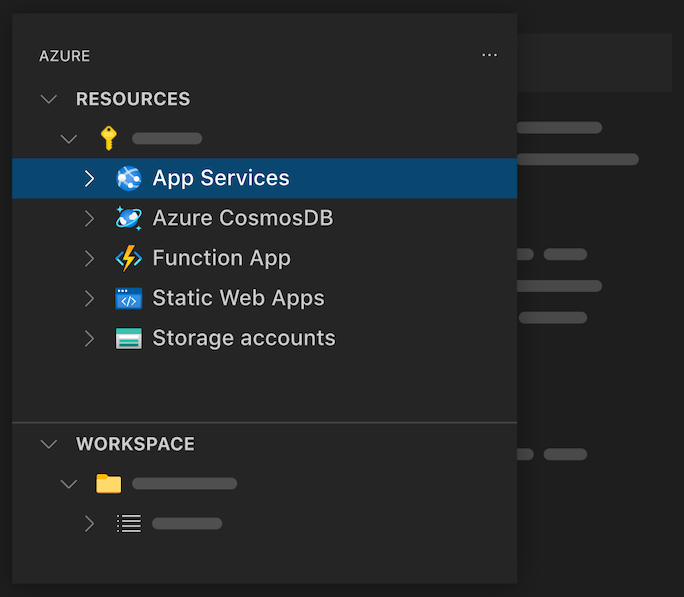Click the Storage accounts icon
This screenshot has width=684, height=597.
click(129, 338)
